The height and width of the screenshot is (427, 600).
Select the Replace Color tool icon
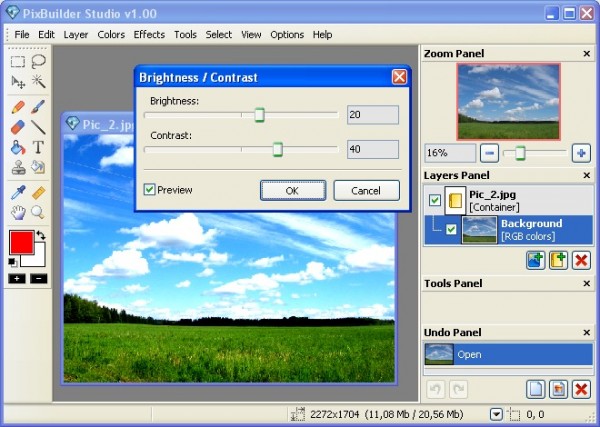(x=38, y=167)
